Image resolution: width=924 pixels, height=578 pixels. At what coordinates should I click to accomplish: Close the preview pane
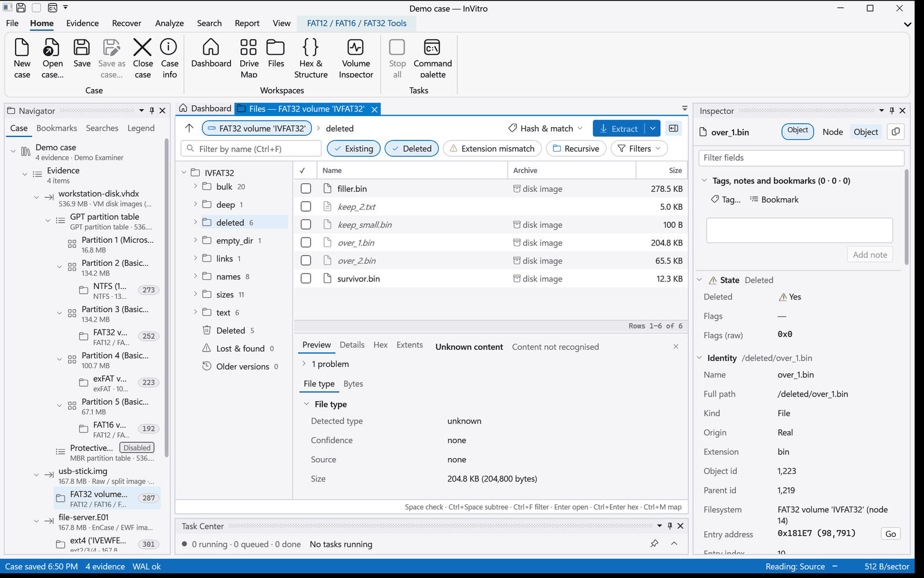(x=676, y=346)
